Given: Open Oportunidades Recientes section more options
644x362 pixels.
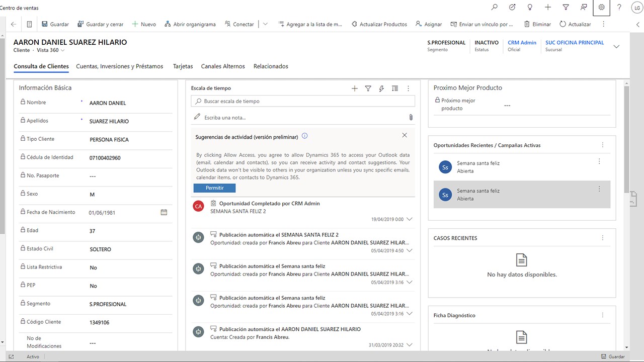Looking at the screenshot, I should 603,145.
